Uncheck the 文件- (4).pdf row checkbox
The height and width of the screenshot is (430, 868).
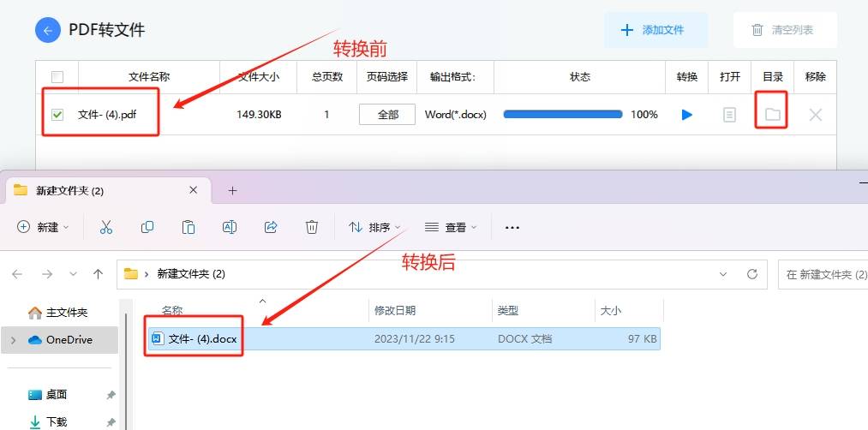pyautogui.click(x=57, y=115)
